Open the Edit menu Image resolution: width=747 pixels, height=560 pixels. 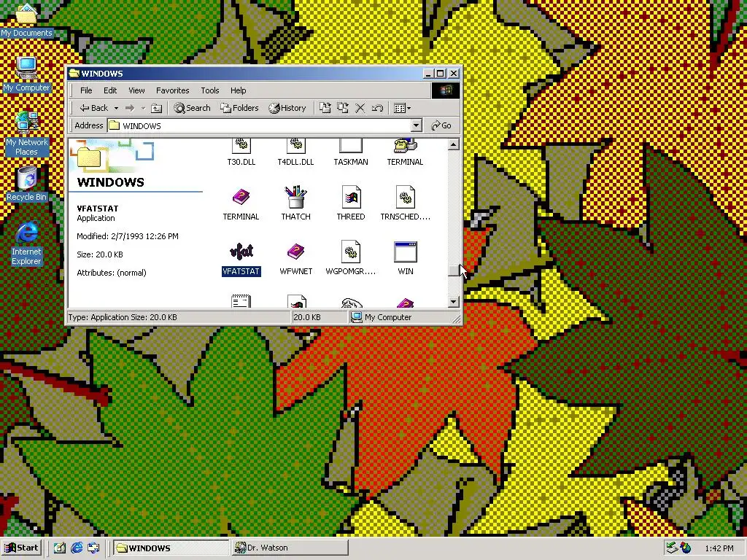tap(110, 90)
